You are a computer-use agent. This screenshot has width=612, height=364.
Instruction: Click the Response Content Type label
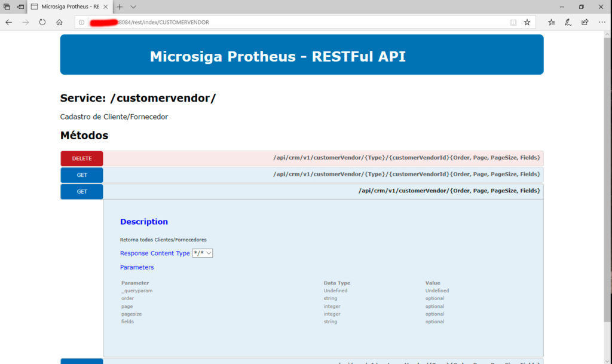pos(155,253)
